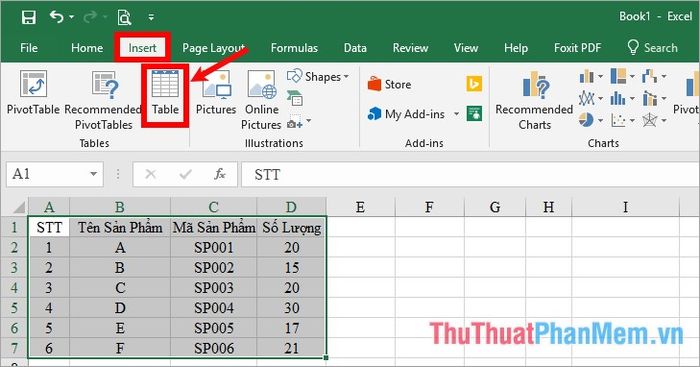Click the Cancel X in formula bar

tap(151, 174)
